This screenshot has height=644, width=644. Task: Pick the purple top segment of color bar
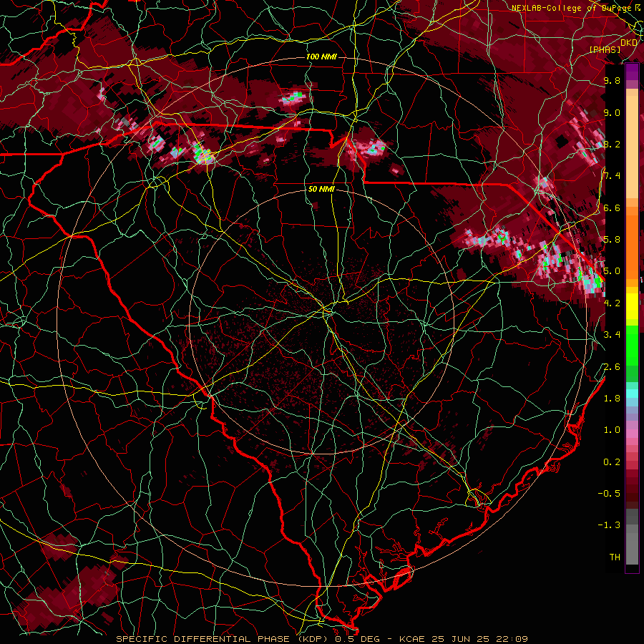(x=632, y=72)
